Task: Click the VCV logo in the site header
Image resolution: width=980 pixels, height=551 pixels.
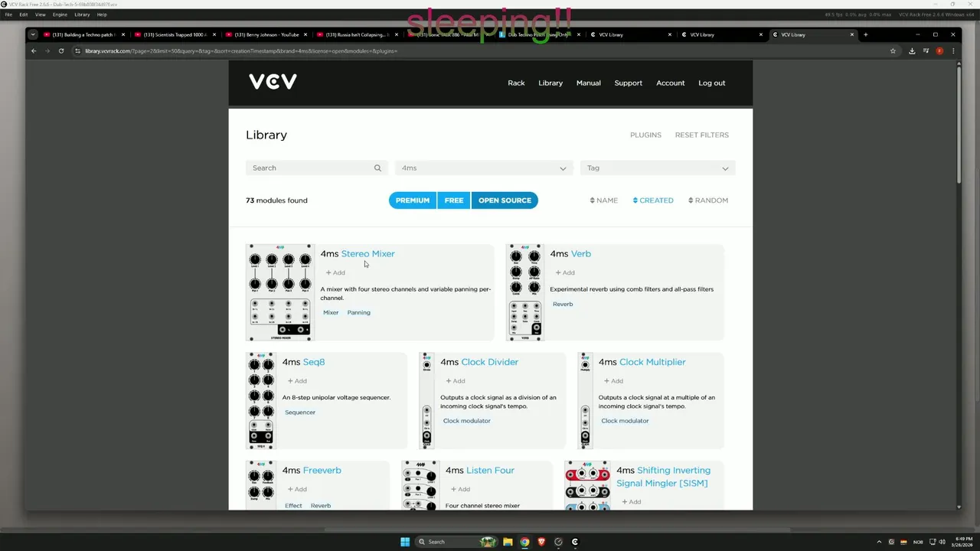Action: click(273, 82)
